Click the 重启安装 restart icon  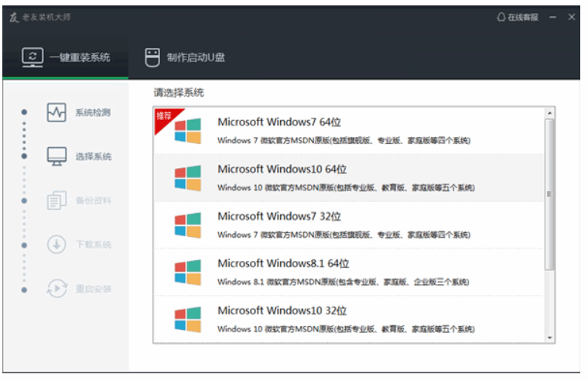click(x=56, y=288)
